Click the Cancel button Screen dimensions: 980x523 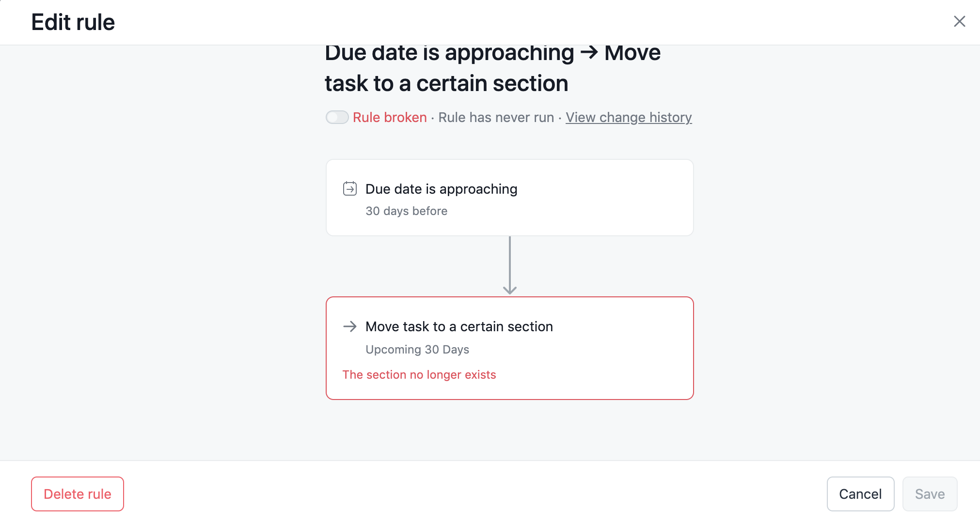click(860, 493)
